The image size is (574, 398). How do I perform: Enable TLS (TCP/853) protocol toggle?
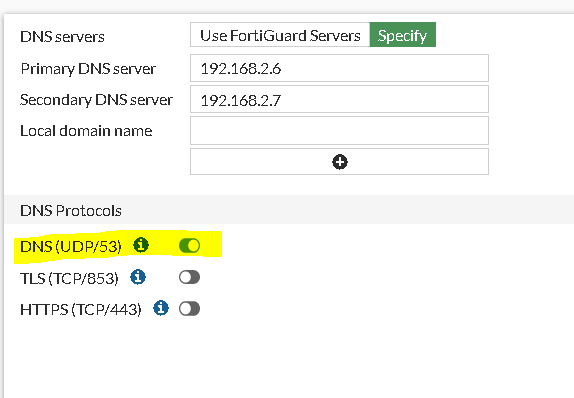[189, 277]
